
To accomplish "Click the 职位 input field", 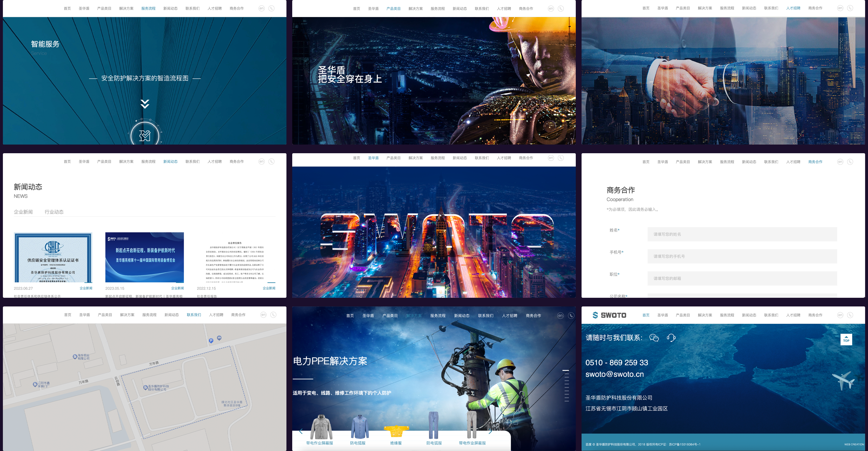I will coord(742,278).
